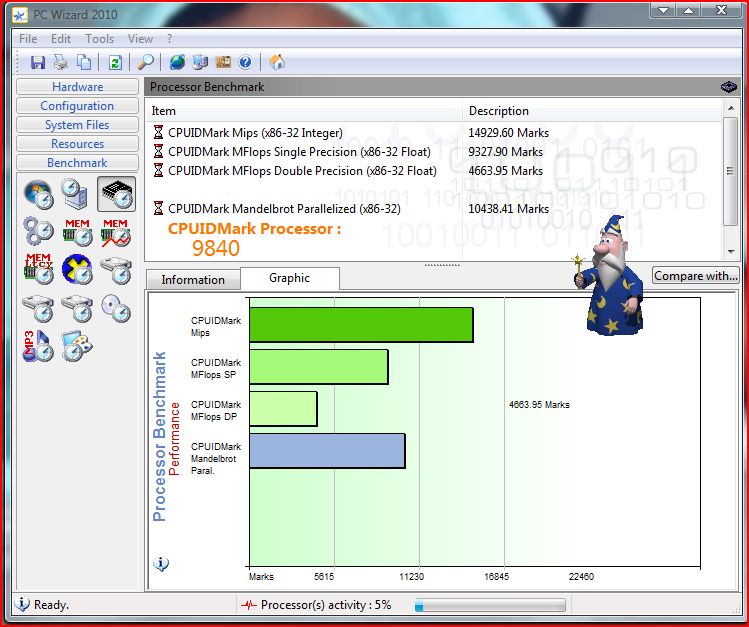Open the Edit menu
The image size is (749, 627).
[x=61, y=39]
